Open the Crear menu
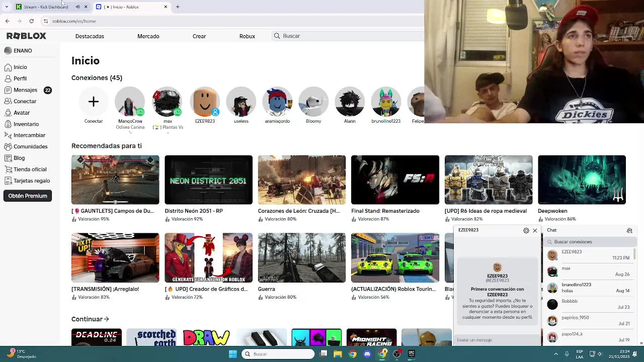Image resolution: width=644 pixels, height=362 pixels. pos(199,36)
